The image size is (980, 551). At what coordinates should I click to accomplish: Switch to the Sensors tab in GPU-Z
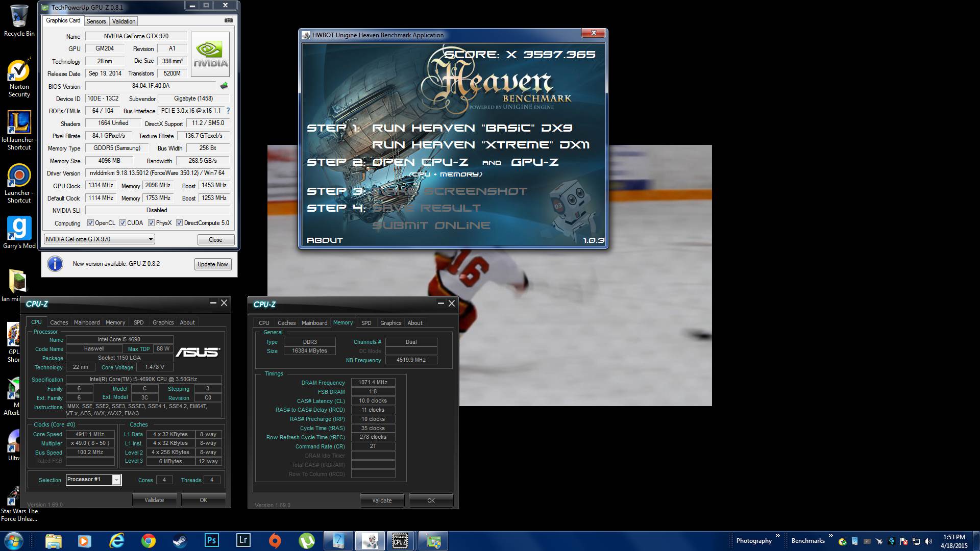(x=96, y=21)
